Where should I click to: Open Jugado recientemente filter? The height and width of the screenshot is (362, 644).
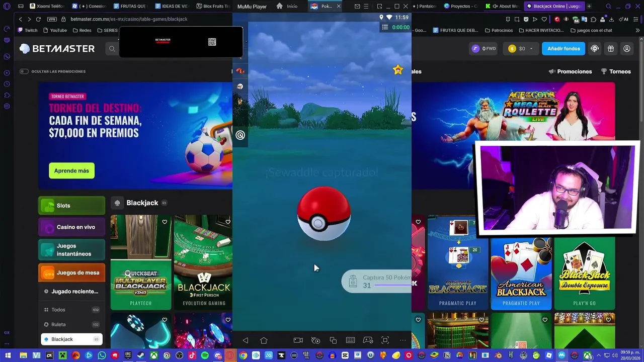(x=71, y=292)
